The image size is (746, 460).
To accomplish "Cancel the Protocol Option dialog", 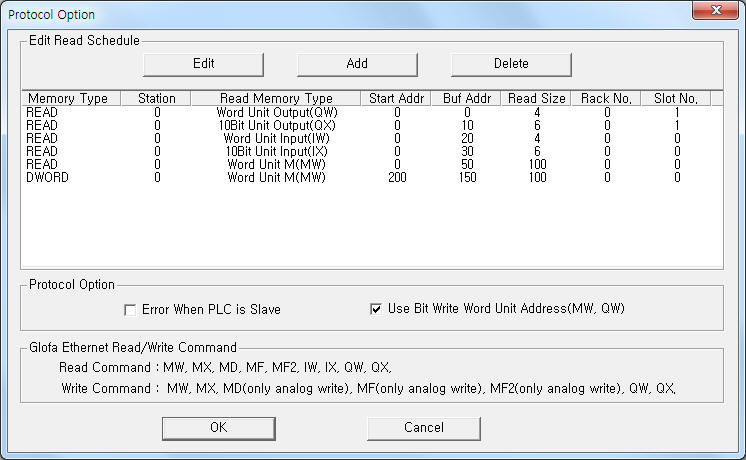I will coord(423,428).
